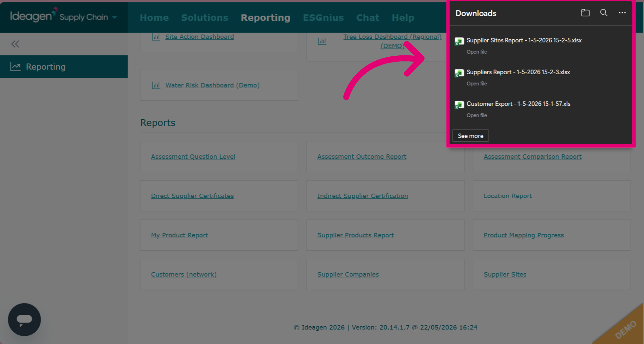Viewport: 644px width, 344px height.
Task: Open Supplier Companies report
Action: point(348,275)
